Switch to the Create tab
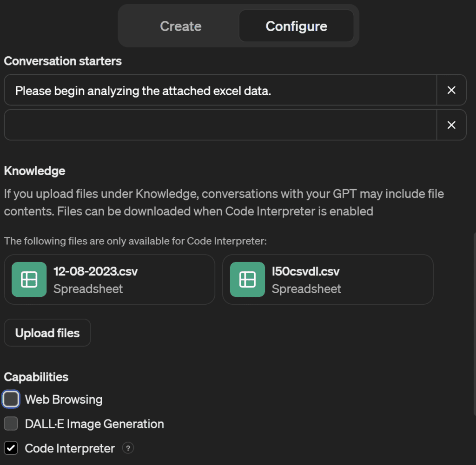This screenshot has height=465, width=476. 180,26
